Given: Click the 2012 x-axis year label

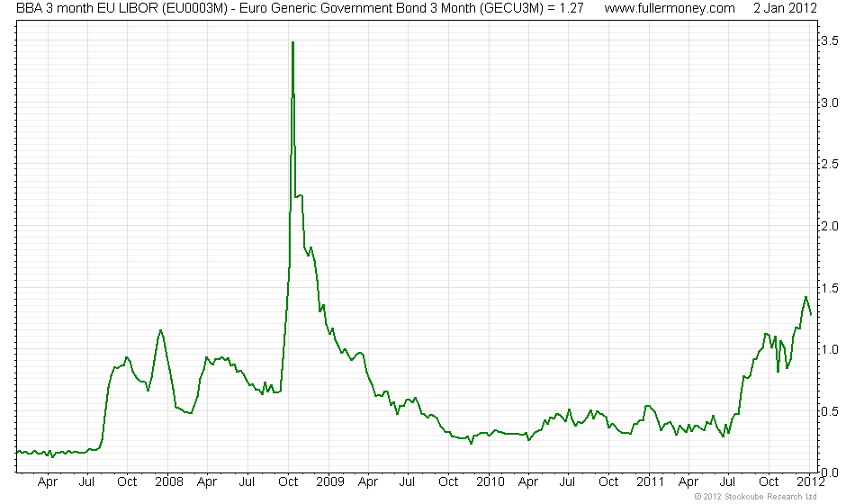Looking at the screenshot, I should [811, 482].
